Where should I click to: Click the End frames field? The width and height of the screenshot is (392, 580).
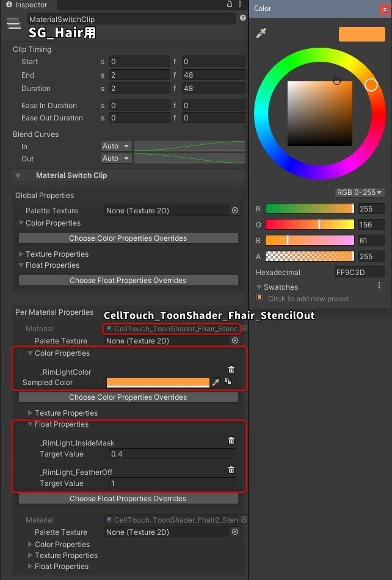[x=214, y=75]
